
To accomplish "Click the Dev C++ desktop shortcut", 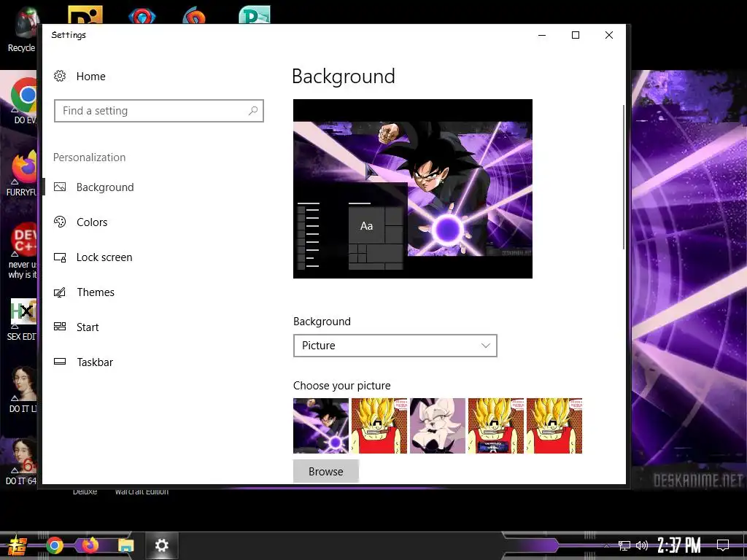I will click(x=22, y=251).
